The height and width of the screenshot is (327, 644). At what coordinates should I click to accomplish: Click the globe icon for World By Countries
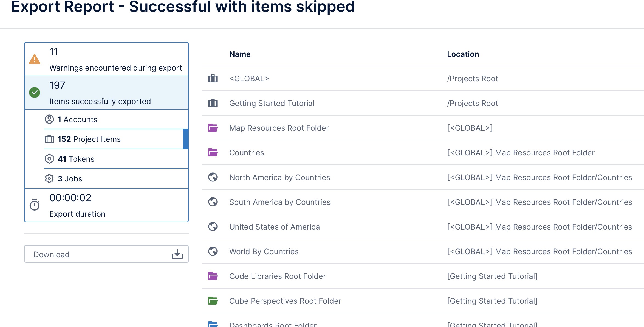[x=213, y=251]
